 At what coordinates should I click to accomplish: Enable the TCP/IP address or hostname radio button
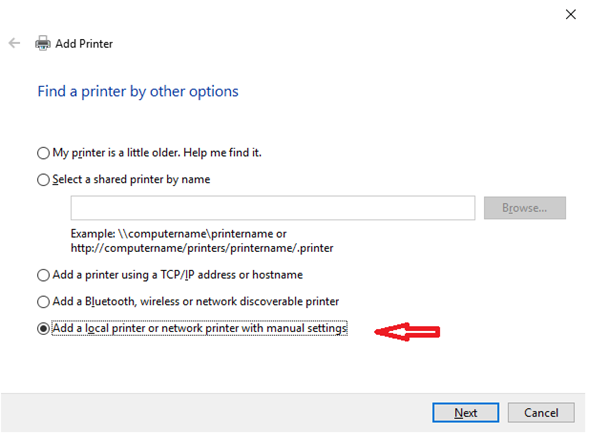tap(43, 275)
